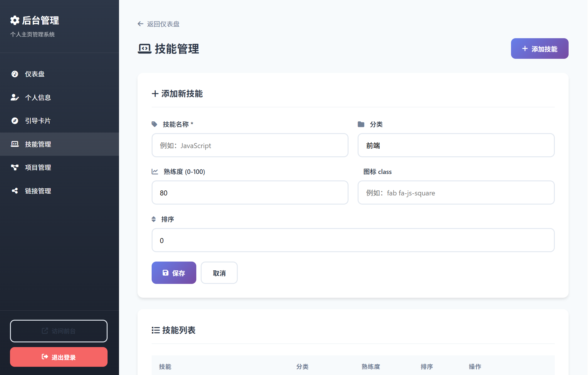The height and width of the screenshot is (375, 588).
Task: Click the 分类 field containing 前端
Action: coord(456,145)
